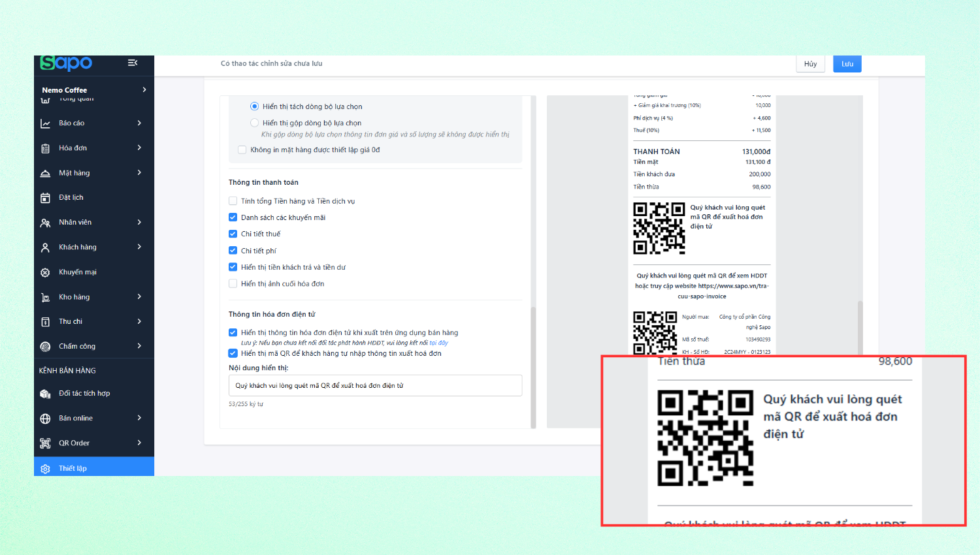Uncheck 'Chi tiết phí' checkbox
Screen dimensions: 980x555
233,251
